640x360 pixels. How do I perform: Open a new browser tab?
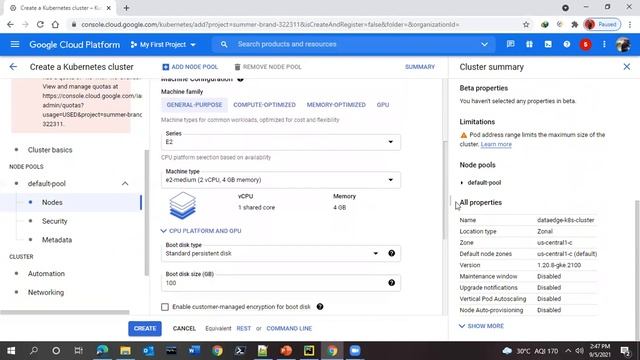coord(126,8)
